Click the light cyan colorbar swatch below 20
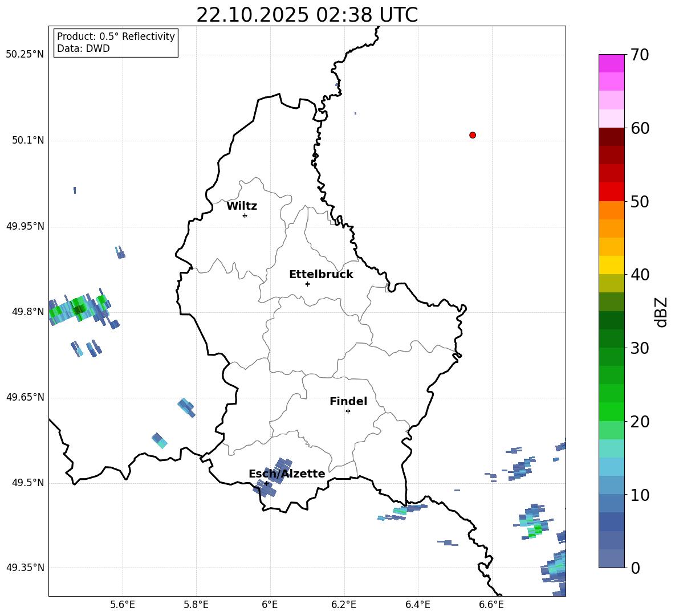 pos(612,448)
